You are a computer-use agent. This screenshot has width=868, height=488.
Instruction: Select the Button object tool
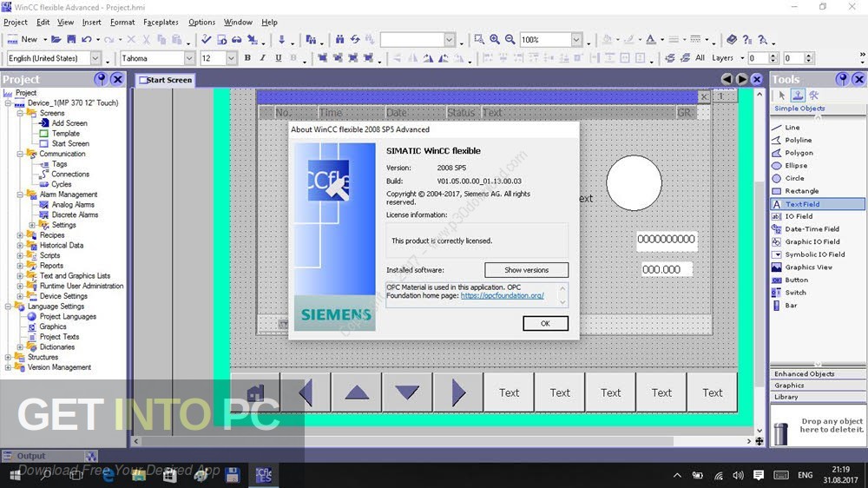796,280
